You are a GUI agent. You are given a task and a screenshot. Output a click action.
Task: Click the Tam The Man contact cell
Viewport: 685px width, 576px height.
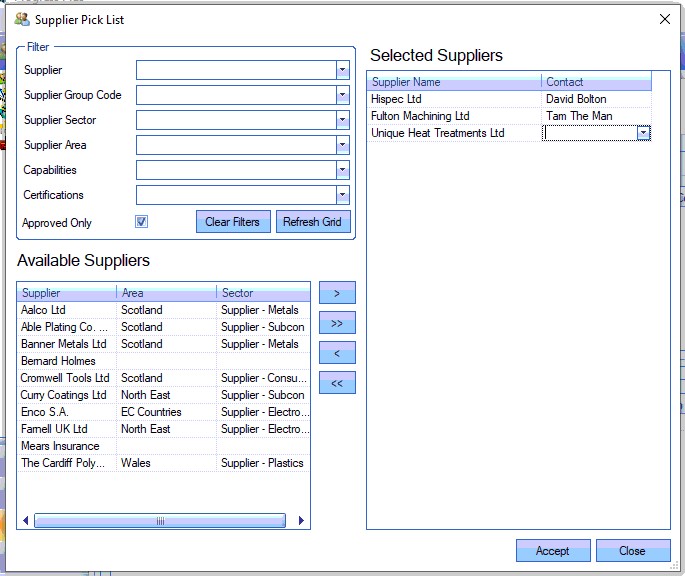[596, 116]
